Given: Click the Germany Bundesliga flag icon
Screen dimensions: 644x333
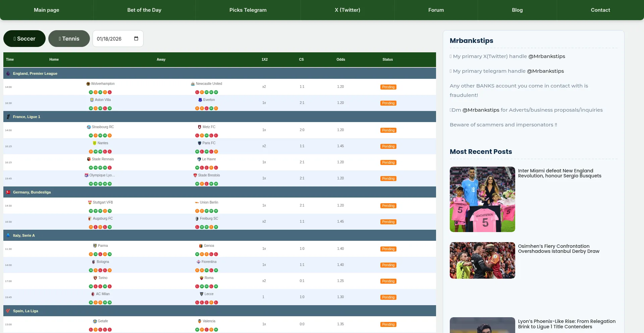Looking at the screenshot, I should coord(8,192).
